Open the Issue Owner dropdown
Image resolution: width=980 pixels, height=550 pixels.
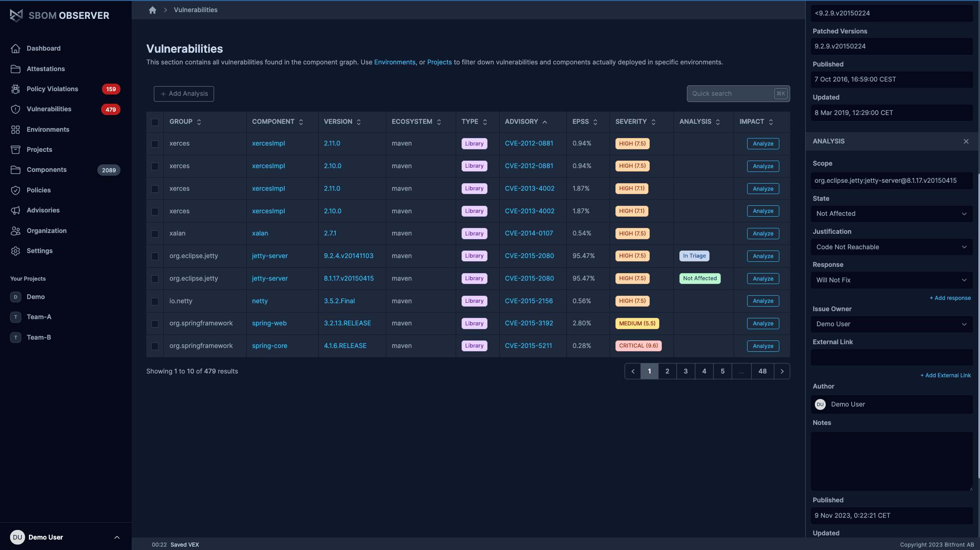(x=891, y=324)
